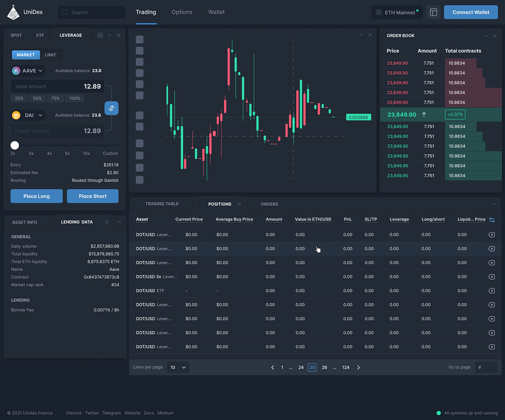Open the Docs footer link
The image size is (505, 420).
click(x=149, y=413)
